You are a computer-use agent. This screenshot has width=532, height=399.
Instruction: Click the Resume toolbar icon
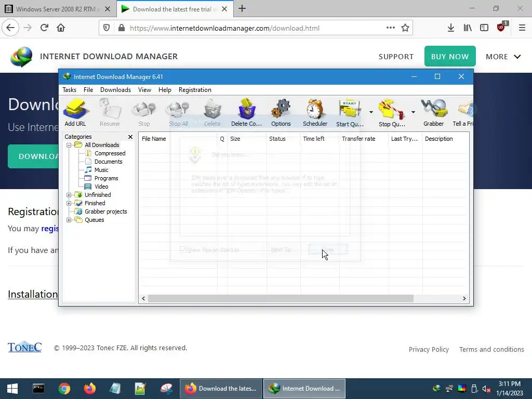click(x=110, y=113)
